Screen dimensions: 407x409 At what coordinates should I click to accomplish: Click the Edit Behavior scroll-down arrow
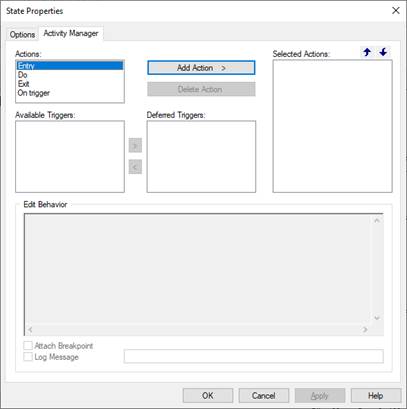pos(377,318)
